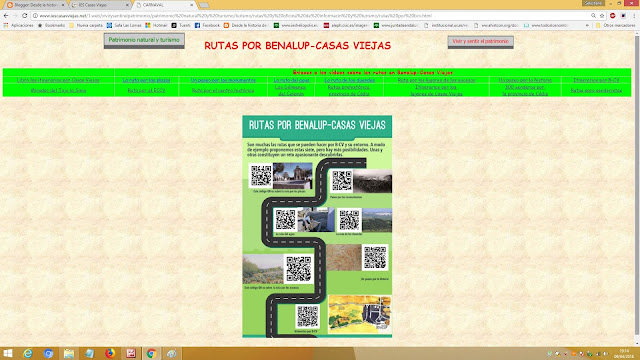Go back using the browser back arrow
This screenshot has width=640, height=360.
tap(6, 16)
